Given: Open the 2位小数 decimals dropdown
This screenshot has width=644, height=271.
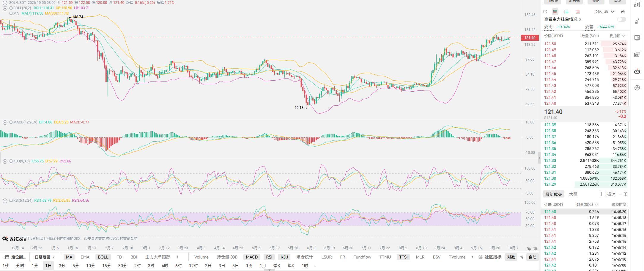Looking at the screenshot, I should tap(605, 12).
